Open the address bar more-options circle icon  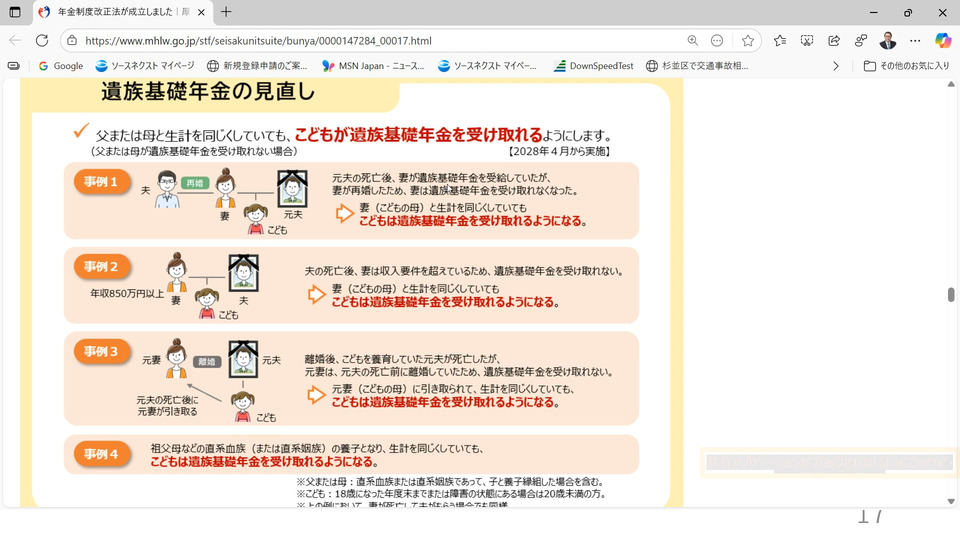pos(717,40)
